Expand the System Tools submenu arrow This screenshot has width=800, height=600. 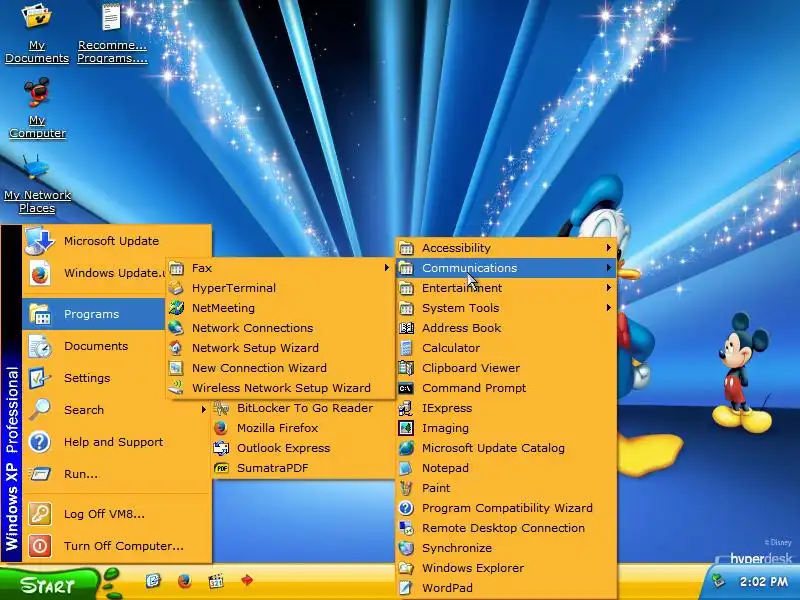coord(608,308)
